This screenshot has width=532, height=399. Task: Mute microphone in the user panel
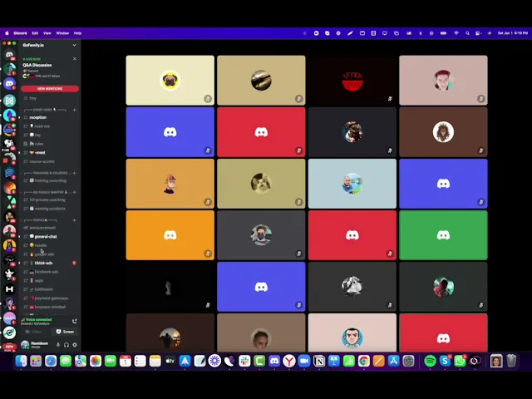tap(58, 345)
